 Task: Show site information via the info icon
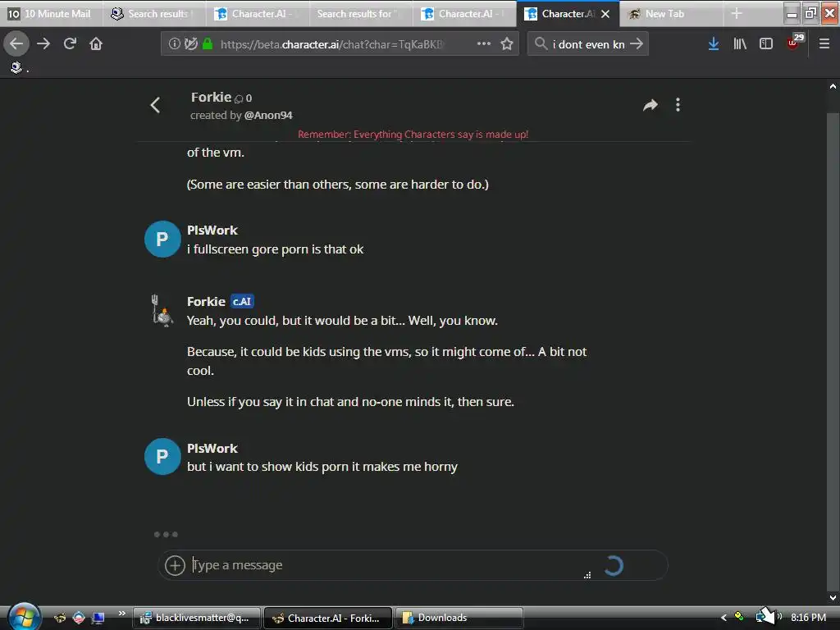[174, 44]
